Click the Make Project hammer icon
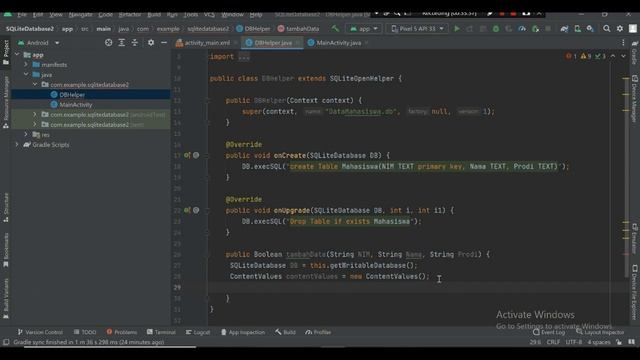Image resolution: width=640 pixels, height=360 pixels. (335, 29)
